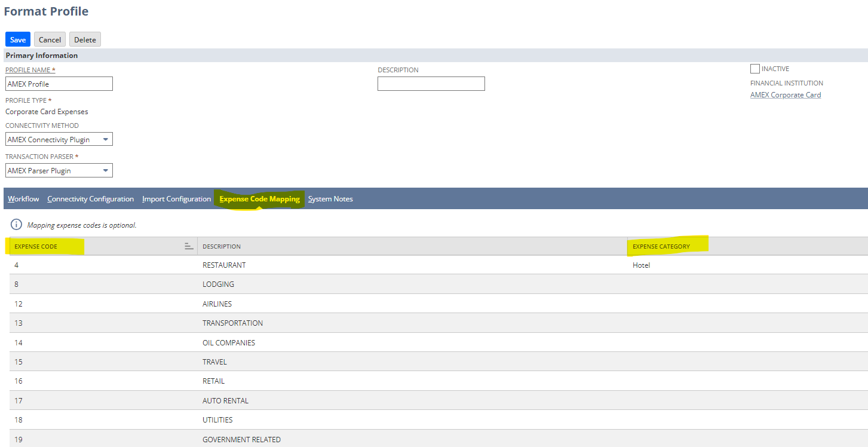This screenshot has width=868, height=447.
Task: Cancel editing the format profile
Action: [50, 39]
